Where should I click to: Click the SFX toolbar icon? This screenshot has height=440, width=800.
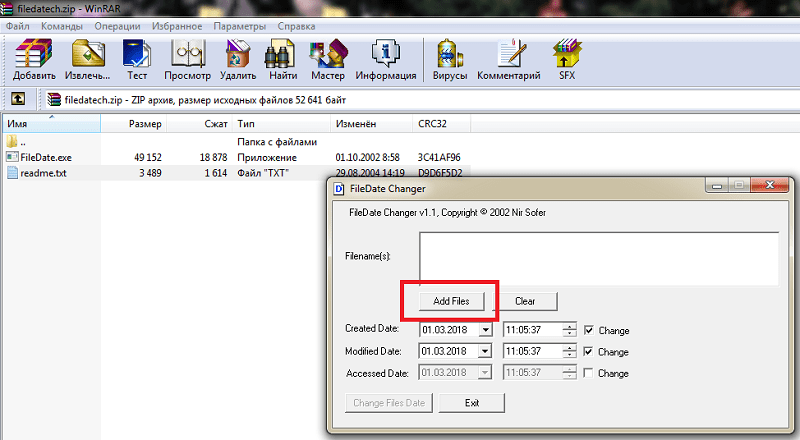click(567, 54)
